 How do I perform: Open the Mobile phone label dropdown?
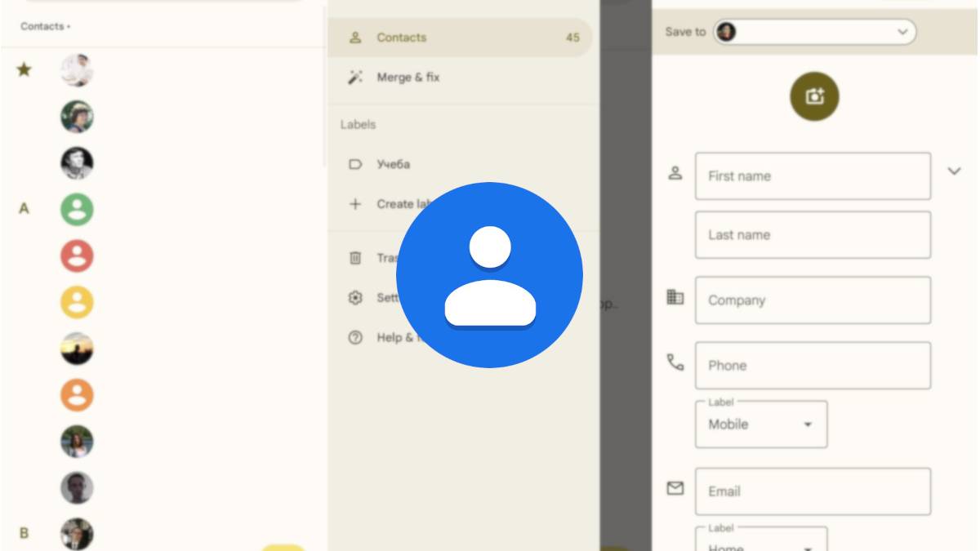point(761,424)
